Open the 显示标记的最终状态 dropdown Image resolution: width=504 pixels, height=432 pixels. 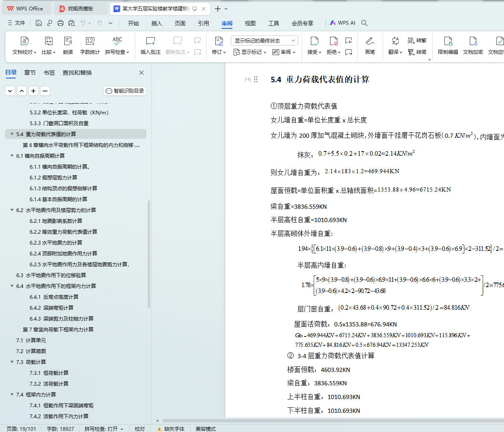click(x=265, y=40)
